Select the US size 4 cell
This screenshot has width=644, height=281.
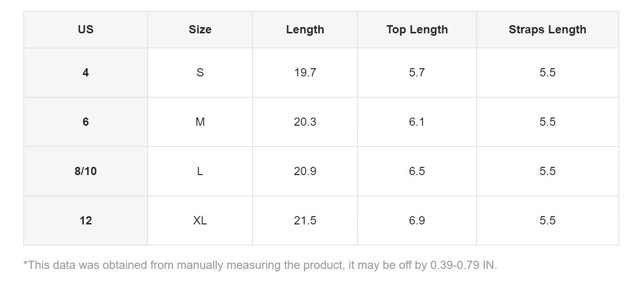click(x=86, y=73)
